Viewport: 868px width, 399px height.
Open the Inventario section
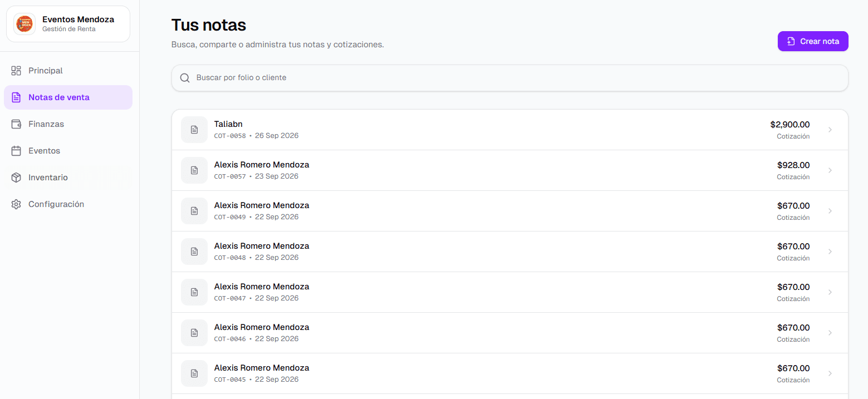[x=68, y=178]
